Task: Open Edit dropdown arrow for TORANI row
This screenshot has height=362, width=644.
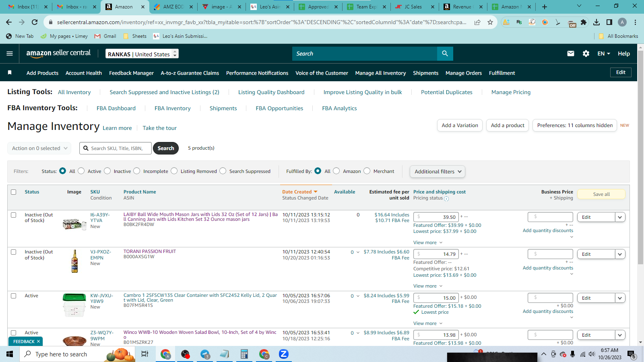Action: coord(620,254)
